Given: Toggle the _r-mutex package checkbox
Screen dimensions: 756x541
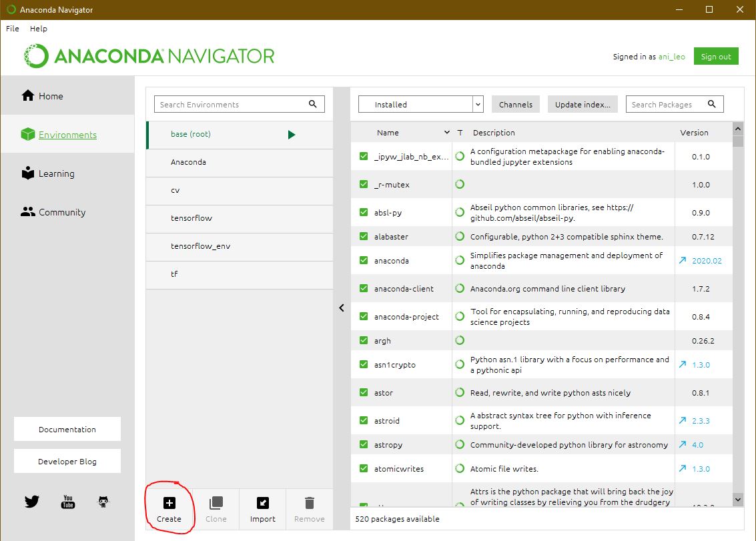Looking at the screenshot, I should point(364,184).
